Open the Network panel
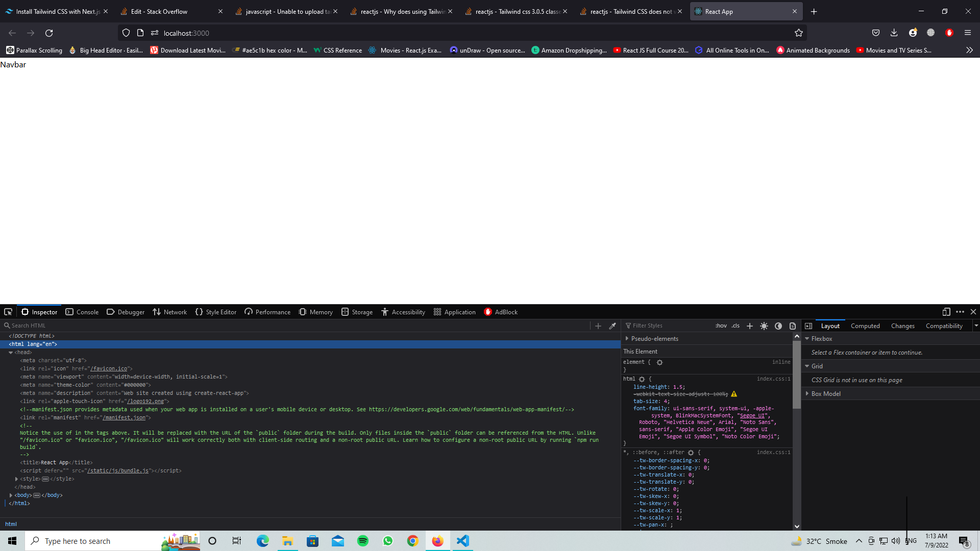Viewport: 980px width, 551px height. (x=170, y=312)
